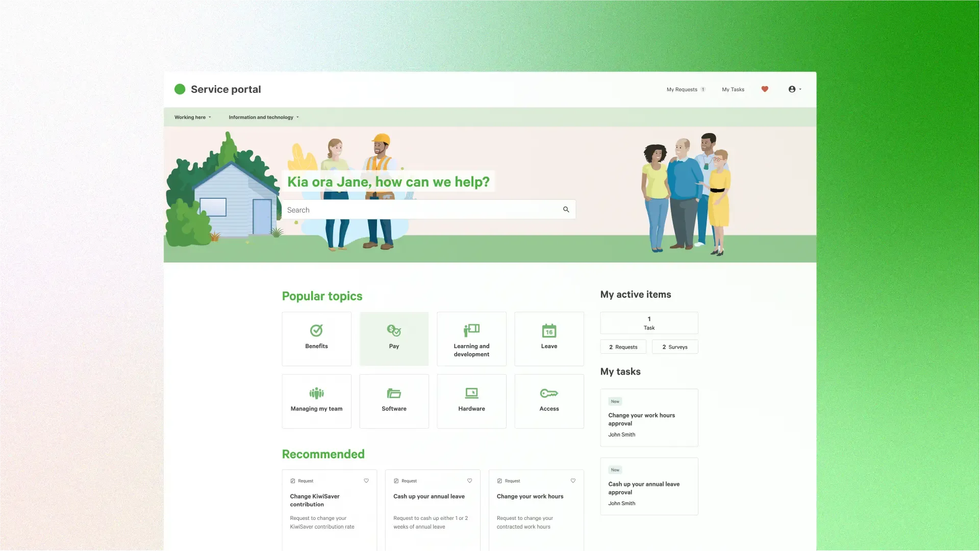980x551 pixels.
Task: Click the Request icon on Cash up annual leave card
Action: pos(396,481)
